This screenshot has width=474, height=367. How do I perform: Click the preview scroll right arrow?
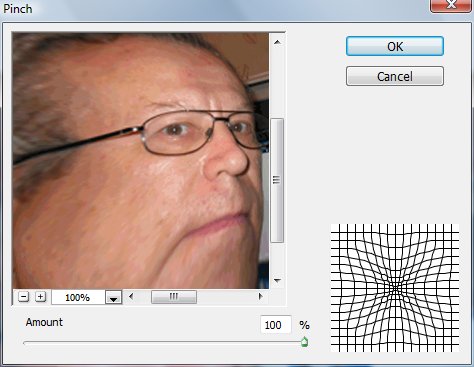260,296
